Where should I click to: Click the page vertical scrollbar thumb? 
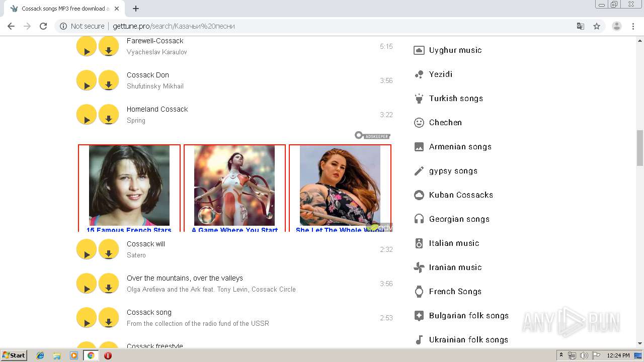point(640,148)
